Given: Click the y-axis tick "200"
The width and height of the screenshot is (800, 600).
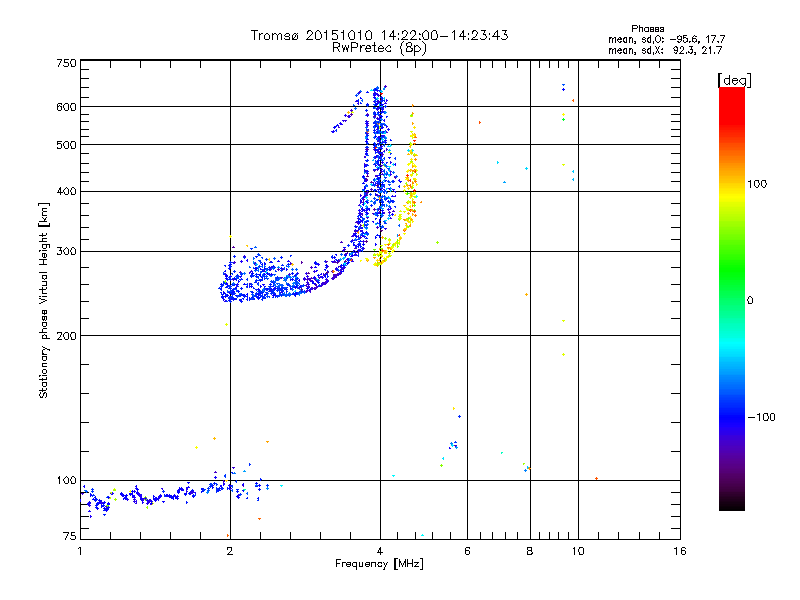Looking at the screenshot, I should click(66, 336).
